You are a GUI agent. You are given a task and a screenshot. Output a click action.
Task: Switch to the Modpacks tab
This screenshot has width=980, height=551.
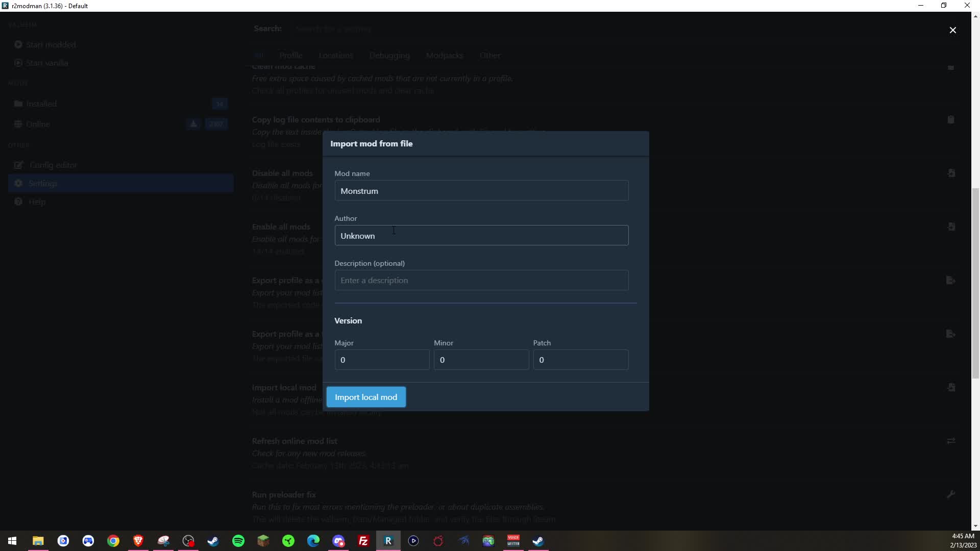444,55
